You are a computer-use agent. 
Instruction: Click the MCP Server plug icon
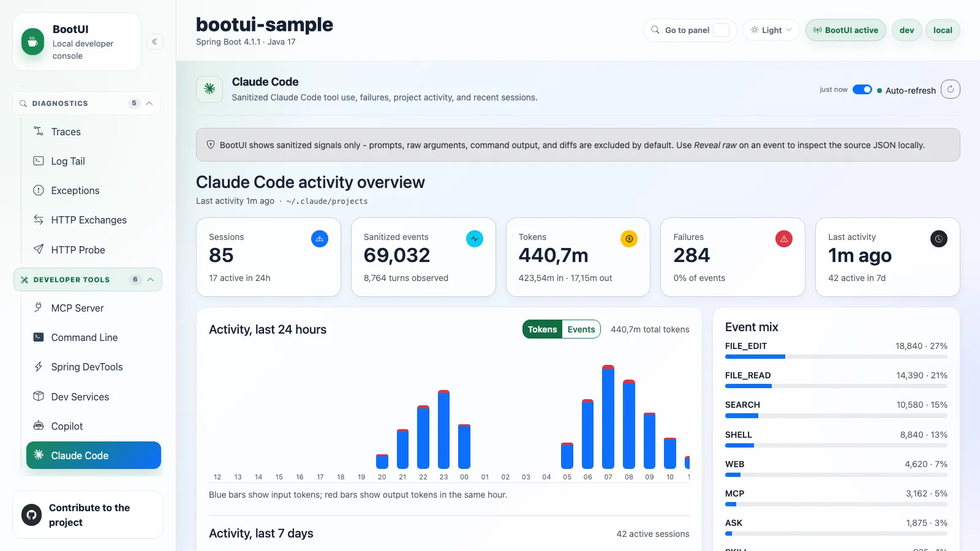[x=39, y=307]
